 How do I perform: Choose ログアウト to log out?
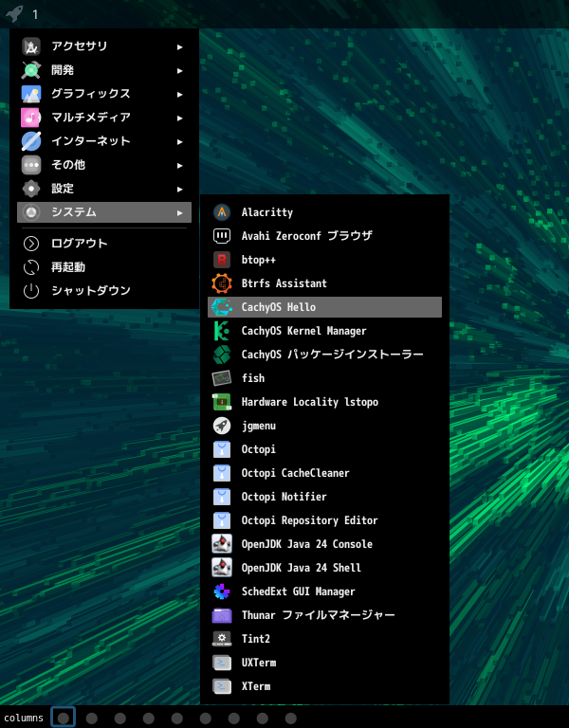pos(104,244)
